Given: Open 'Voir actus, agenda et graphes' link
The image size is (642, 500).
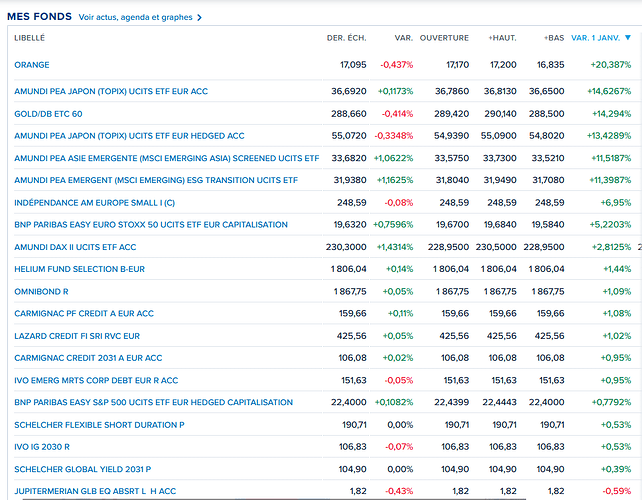Looking at the screenshot, I should 135,17.
